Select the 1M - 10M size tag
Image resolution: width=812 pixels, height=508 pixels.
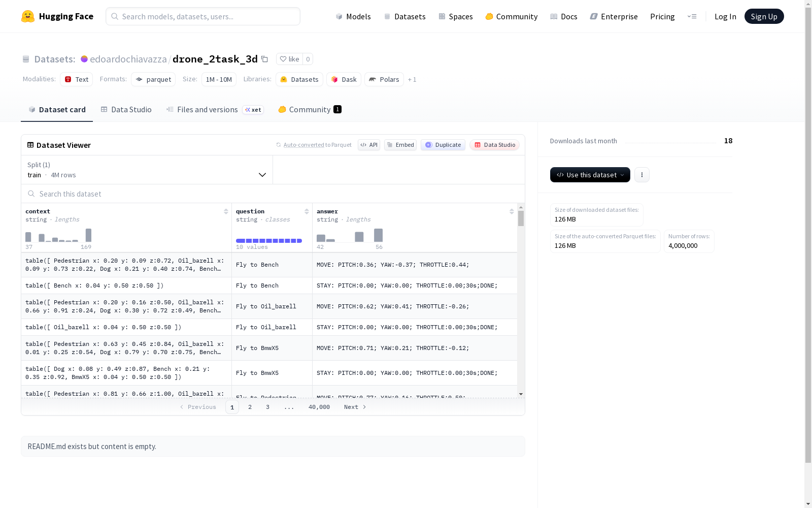coord(219,79)
